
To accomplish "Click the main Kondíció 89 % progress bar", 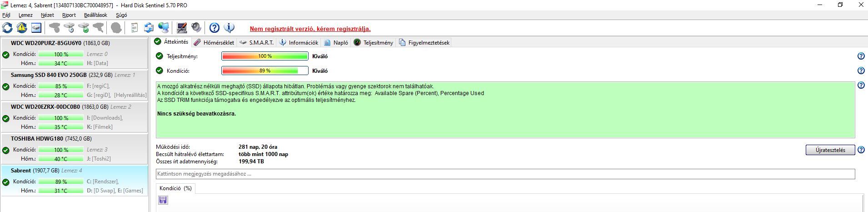I will 265,71.
